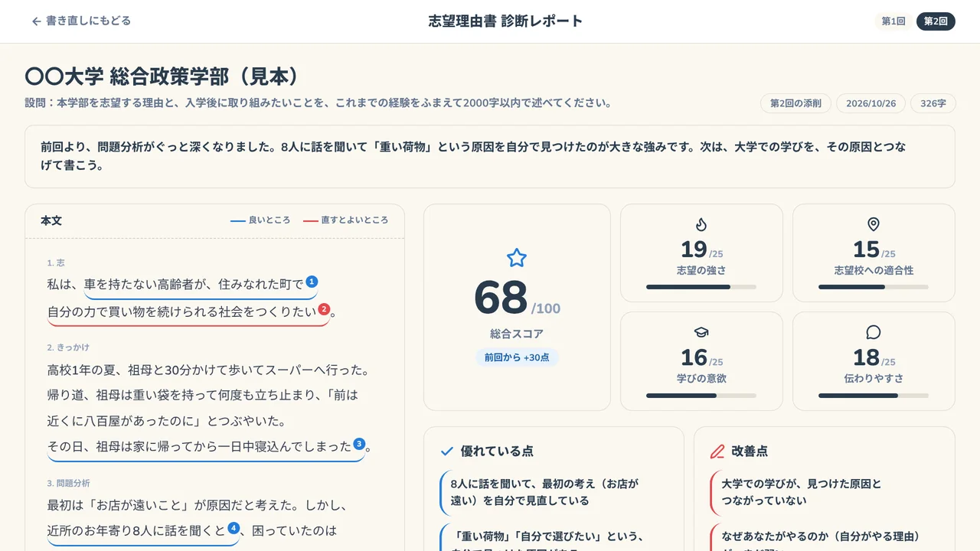Image resolution: width=980 pixels, height=551 pixels.
Task: Click the 15 score for 志望校への適合性
Action: (866, 249)
